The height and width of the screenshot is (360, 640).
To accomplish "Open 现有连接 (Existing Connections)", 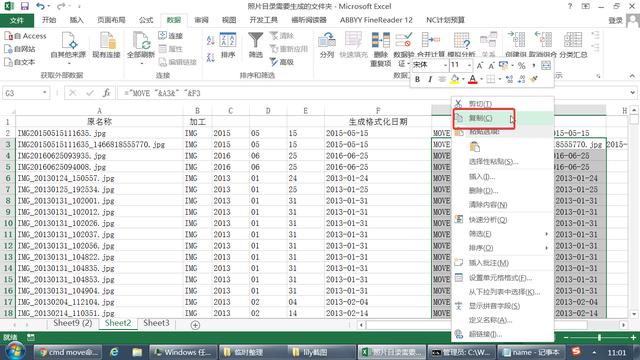I will coord(106,45).
